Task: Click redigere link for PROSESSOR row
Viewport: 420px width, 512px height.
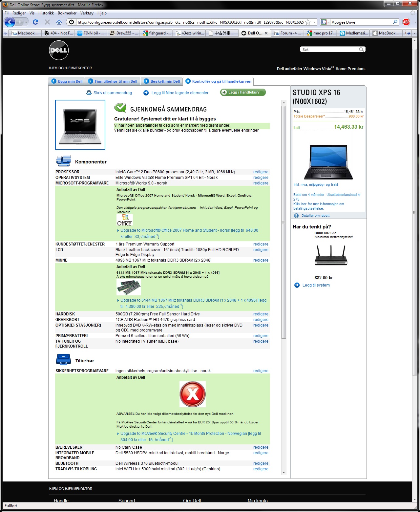Action: 261,172
